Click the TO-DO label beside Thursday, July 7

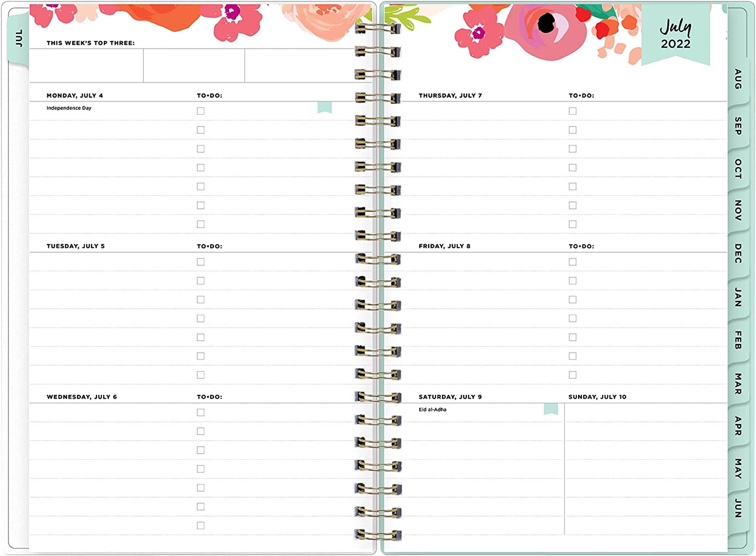click(x=581, y=95)
